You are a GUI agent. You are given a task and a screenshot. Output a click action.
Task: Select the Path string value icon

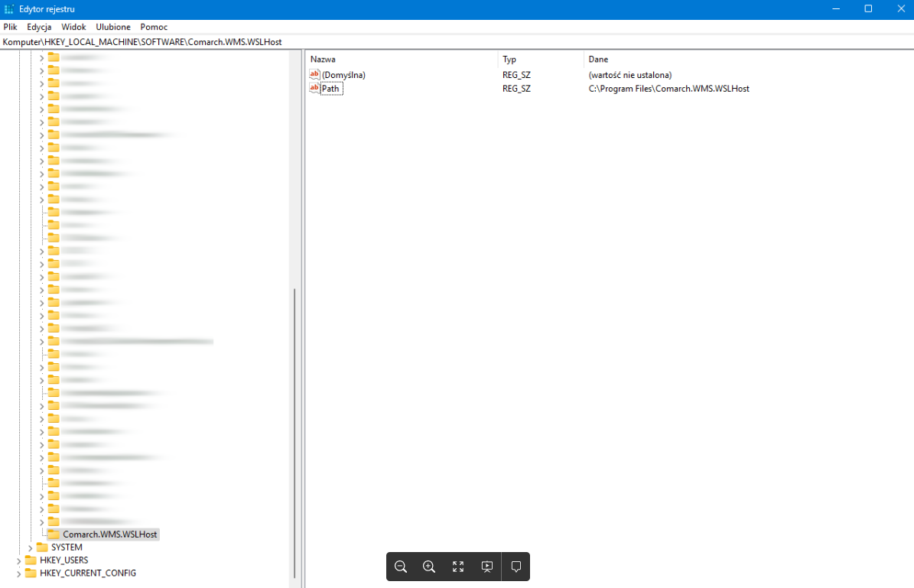pos(314,89)
